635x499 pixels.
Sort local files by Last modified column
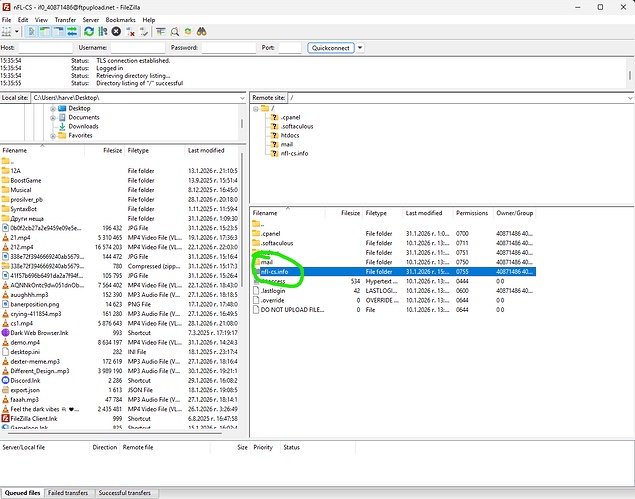[206, 150]
